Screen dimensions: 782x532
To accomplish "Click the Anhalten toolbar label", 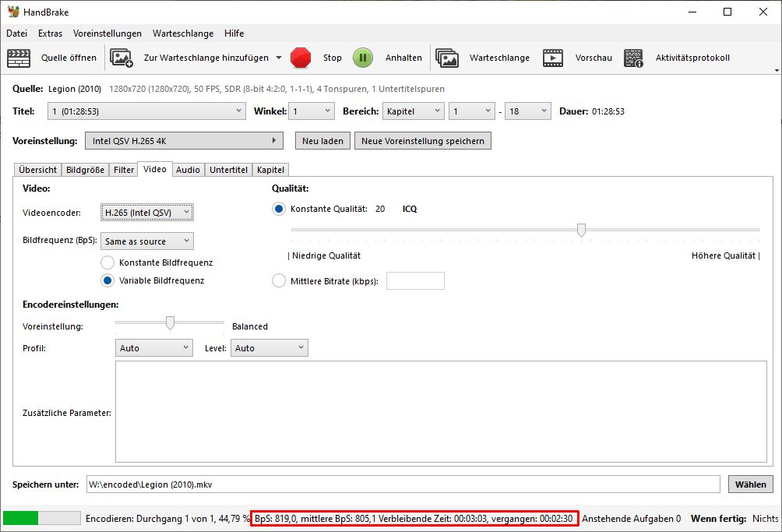I will pos(403,58).
